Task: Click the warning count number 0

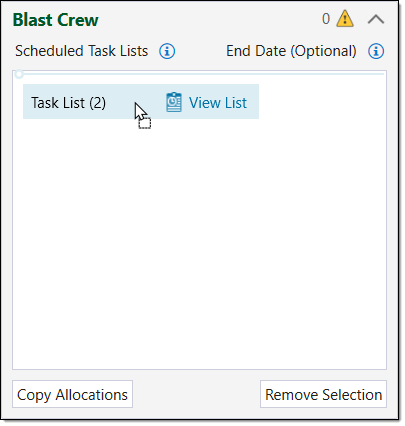Action: point(326,19)
